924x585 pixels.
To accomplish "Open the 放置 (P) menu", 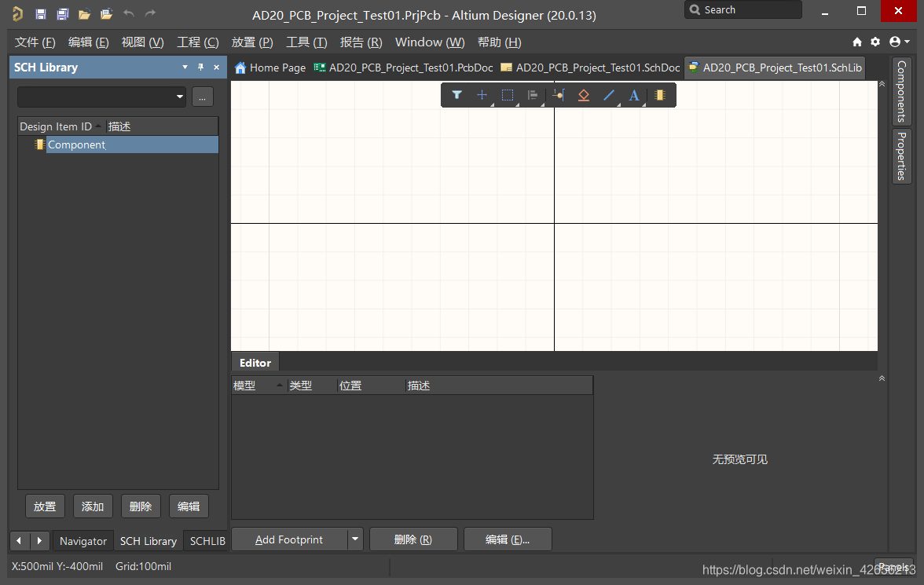I will click(252, 42).
